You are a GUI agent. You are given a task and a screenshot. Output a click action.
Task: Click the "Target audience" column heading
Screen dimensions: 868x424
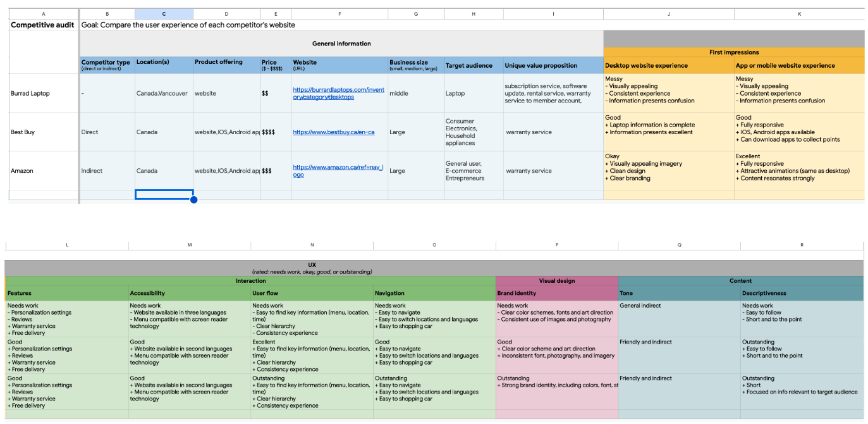[474, 65]
